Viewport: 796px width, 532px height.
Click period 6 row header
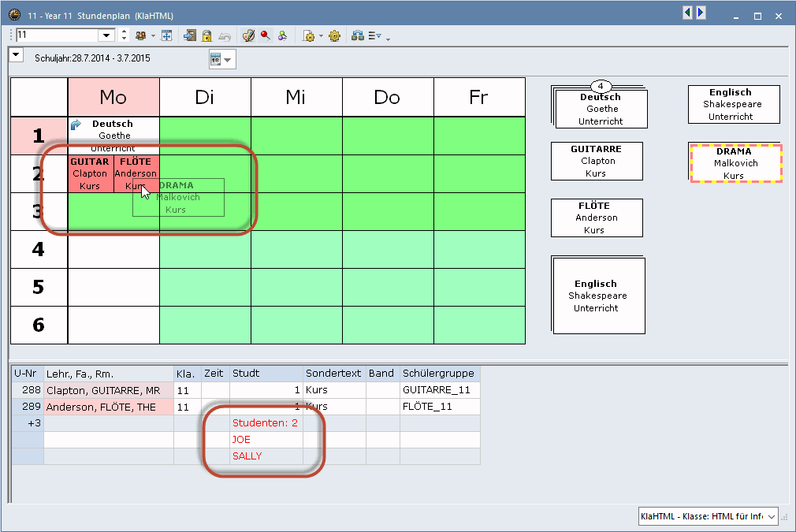click(39, 325)
